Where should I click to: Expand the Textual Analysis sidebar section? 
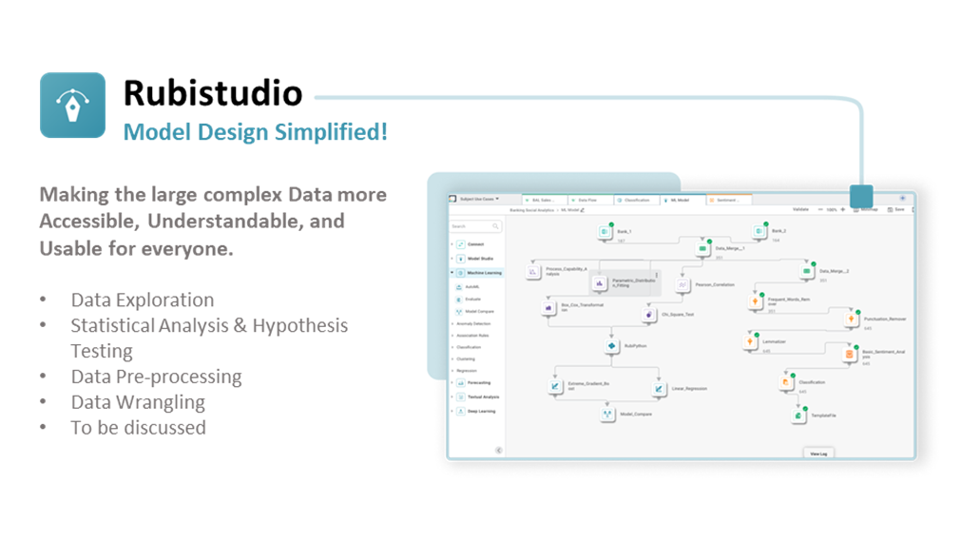[x=452, y=397]
